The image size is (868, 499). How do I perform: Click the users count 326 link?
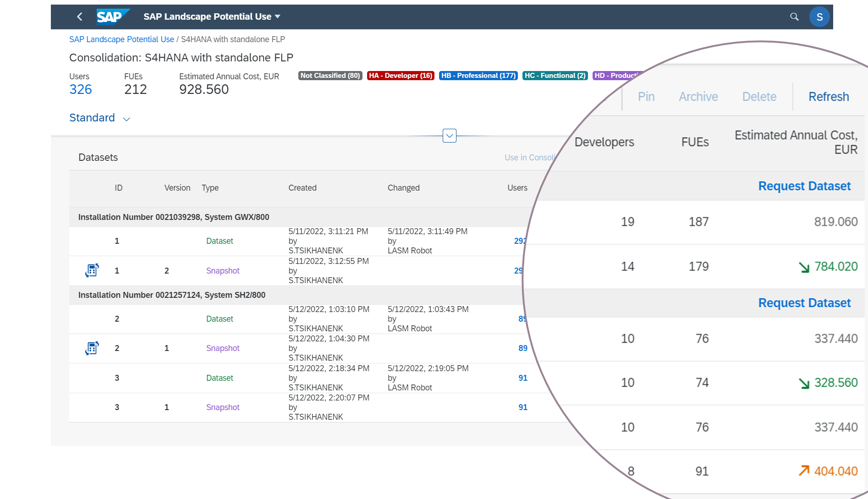pos(81,89)
